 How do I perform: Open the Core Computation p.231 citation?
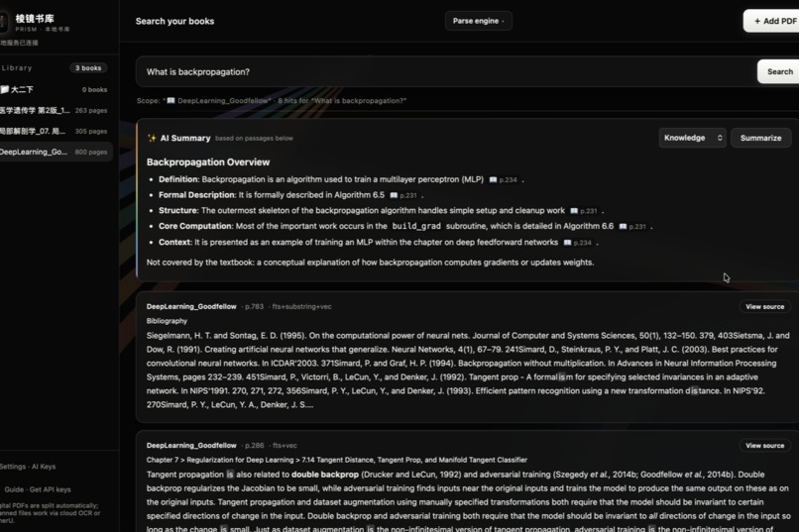coord(632,227)
